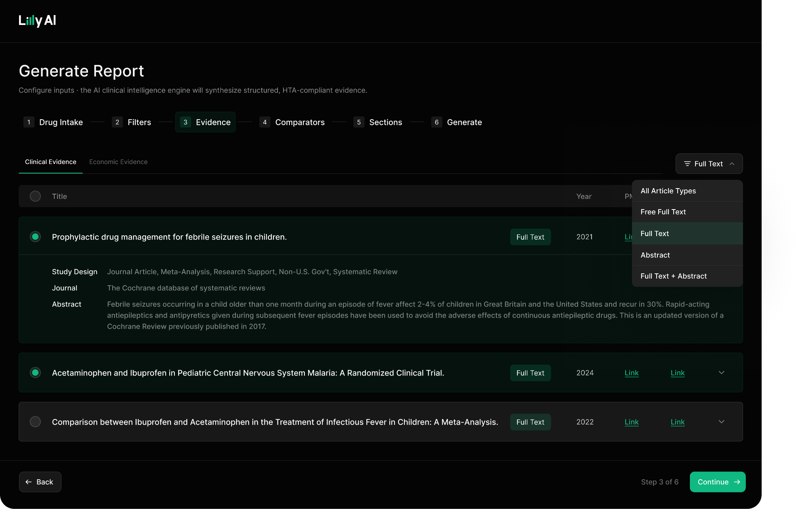Go to Sections step
This screenshot has height=509, width=812.
[378, 122]
